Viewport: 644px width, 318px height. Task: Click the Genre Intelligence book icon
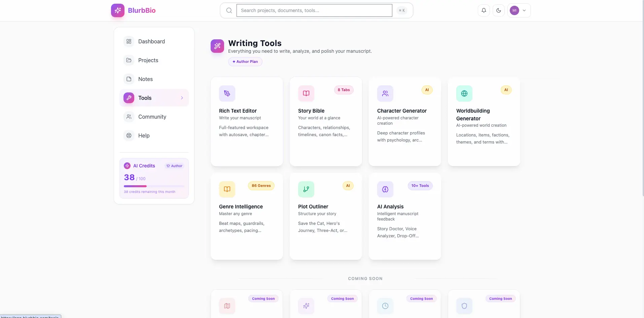point(227,189)
